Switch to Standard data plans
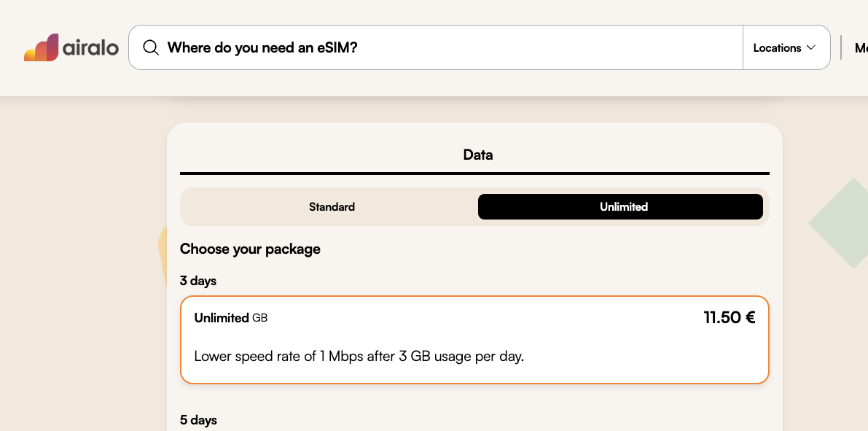 coord(332,207)
